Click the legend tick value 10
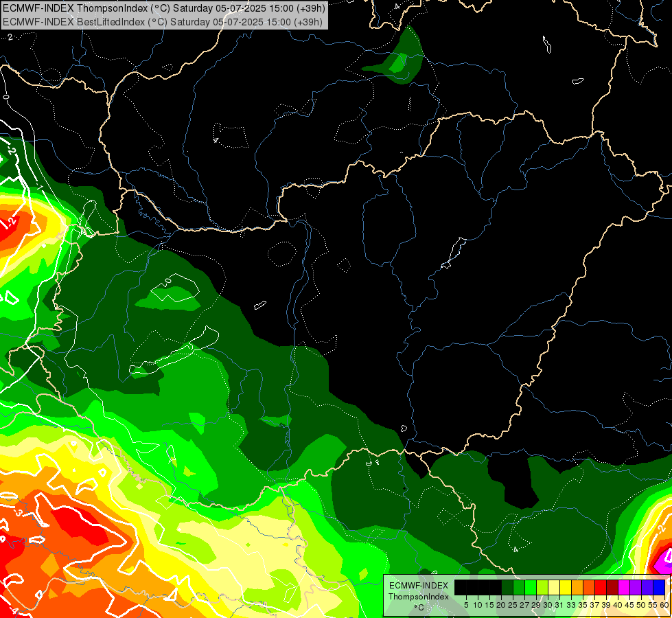 [x=478, y=605]
